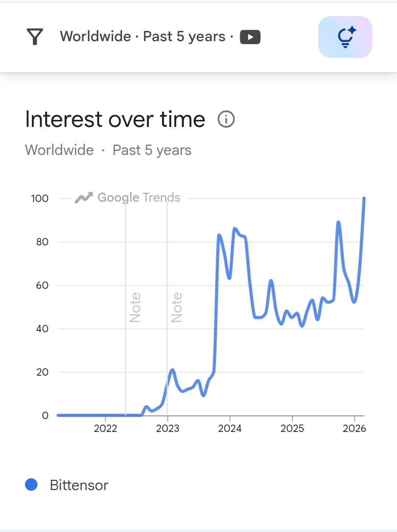
Task: Open the Note marker near 2023
Action: point(176,307)
